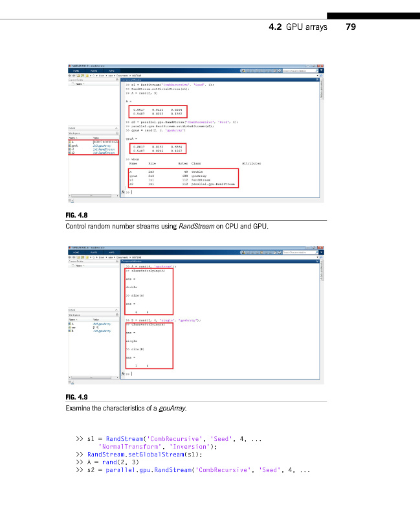
Task: Click the ans variable icon in Fig. 4.9 workspace
Action: pos(69,326)
